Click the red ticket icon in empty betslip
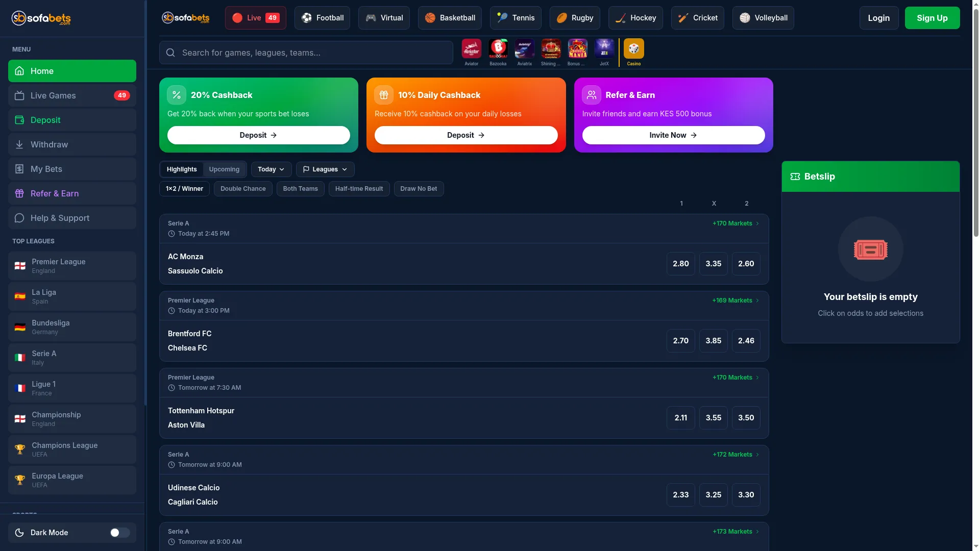The height and width of the screenshot is (551, 980). coord(870,249)
